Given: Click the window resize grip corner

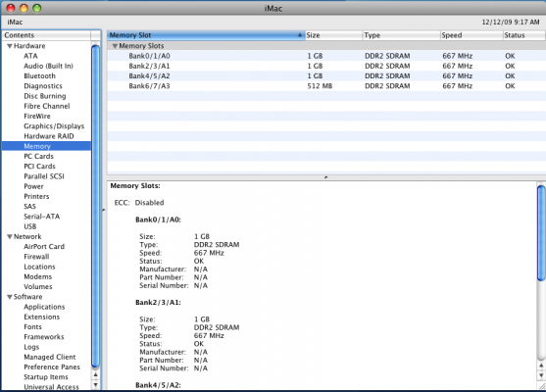Looking at the screenshot, I should coord(542,386).
